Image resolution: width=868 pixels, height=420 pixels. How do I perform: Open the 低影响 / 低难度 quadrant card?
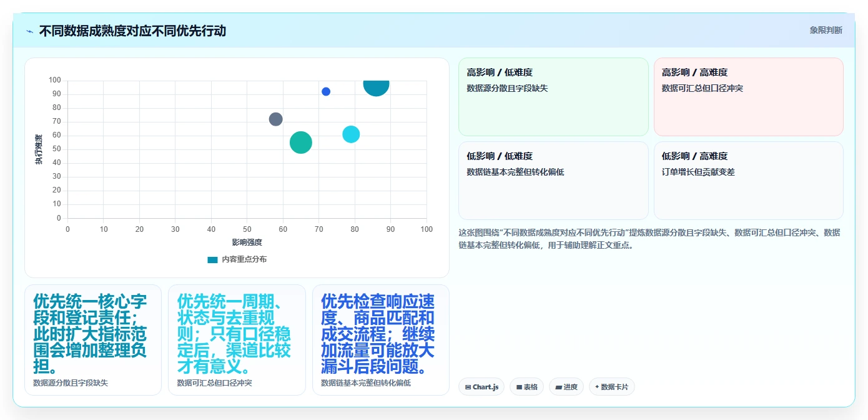553,181
